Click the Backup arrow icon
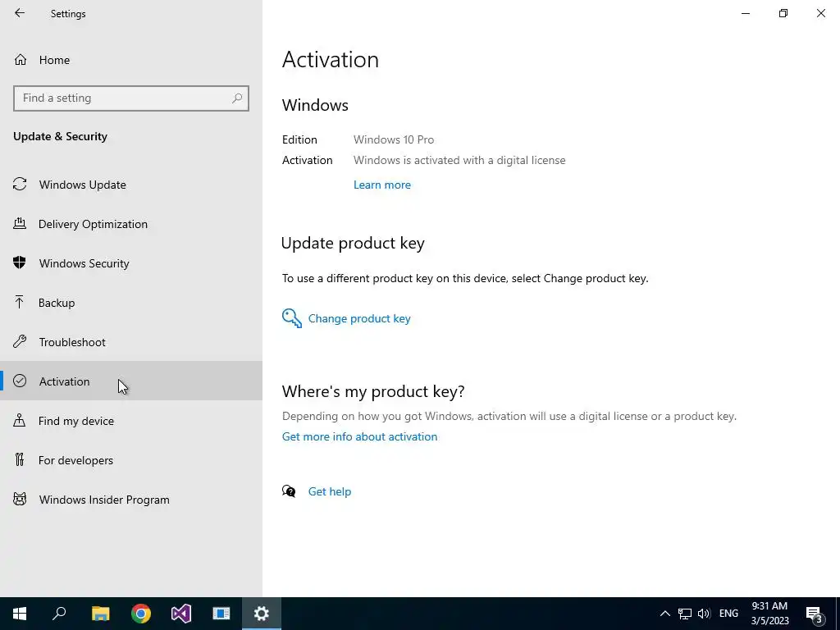The width and height of the screenshot is (840, 630). point(20,302)
